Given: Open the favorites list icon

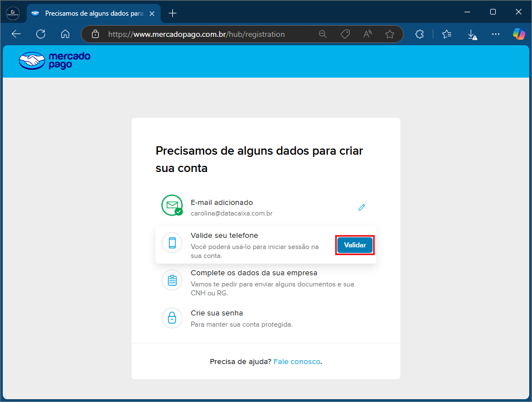Looking at the screenshot, I should coord(447,34).
